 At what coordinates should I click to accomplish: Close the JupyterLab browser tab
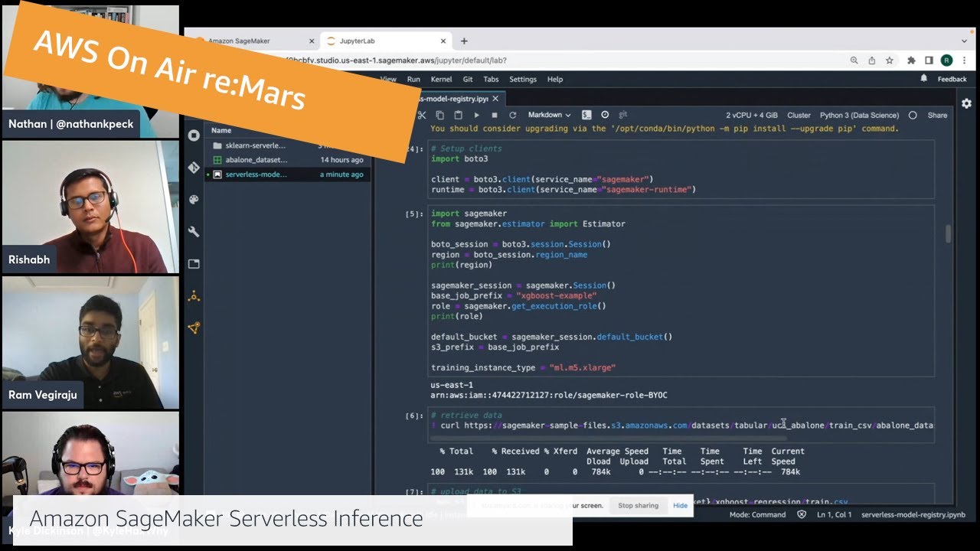[x=444, y=41]
